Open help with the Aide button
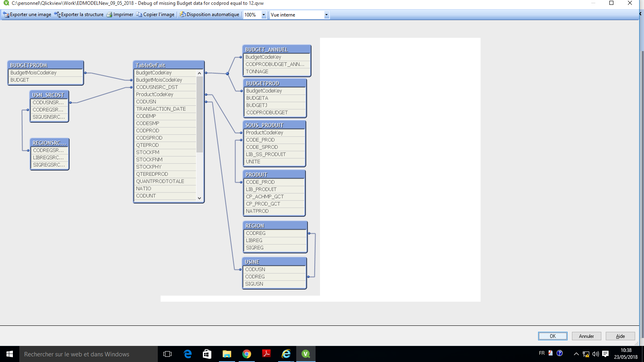The height and width of the screenshot is (362, 644). pos(620,336)
